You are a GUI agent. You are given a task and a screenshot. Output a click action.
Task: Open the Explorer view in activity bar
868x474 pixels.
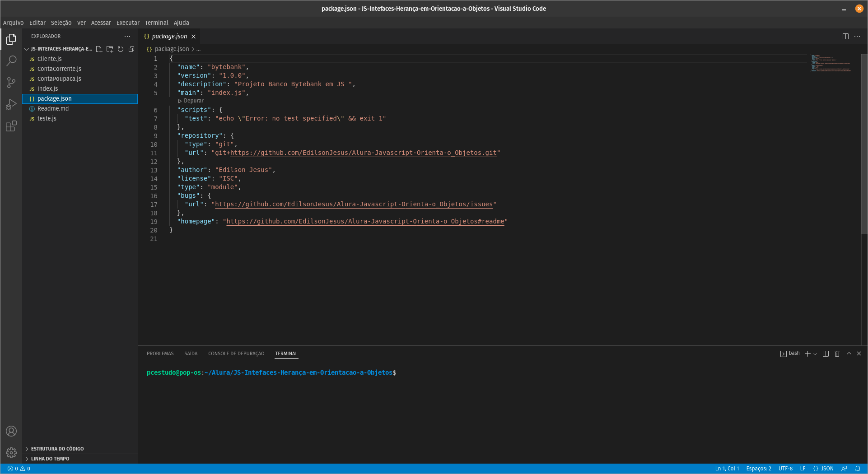11,39
